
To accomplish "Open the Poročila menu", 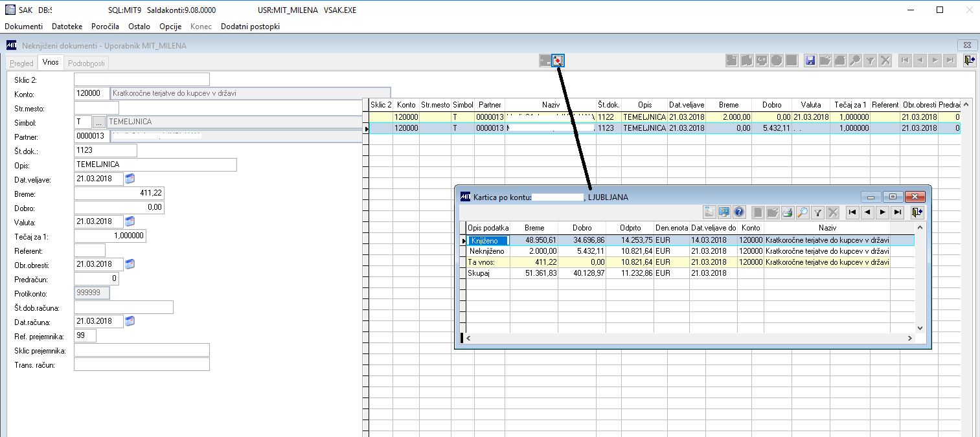I will 105,27.
